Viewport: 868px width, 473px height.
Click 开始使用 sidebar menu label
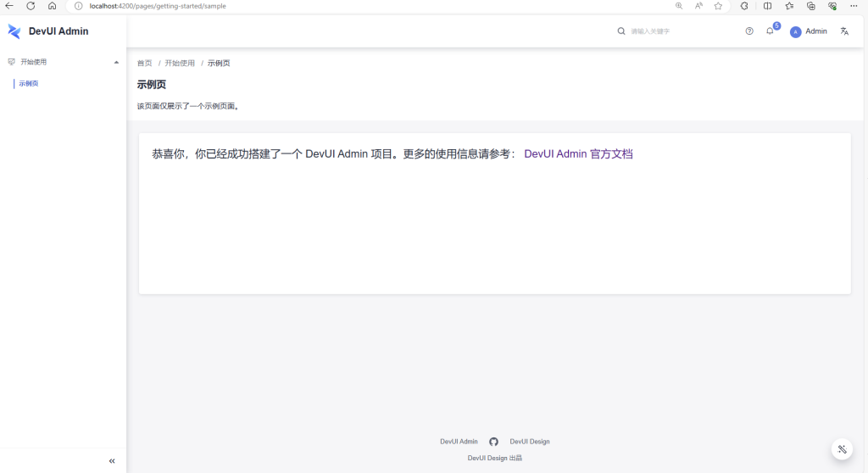[34, 62]
